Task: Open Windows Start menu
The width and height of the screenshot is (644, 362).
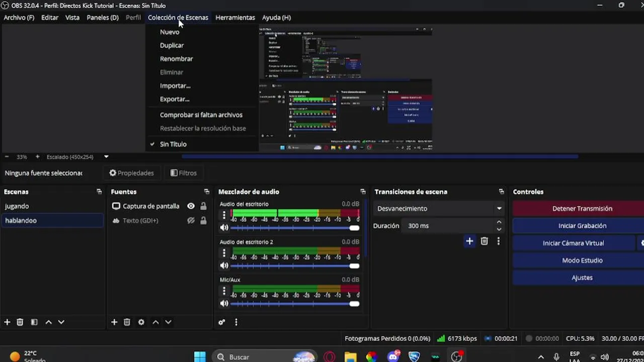Action: coord(200,356)
